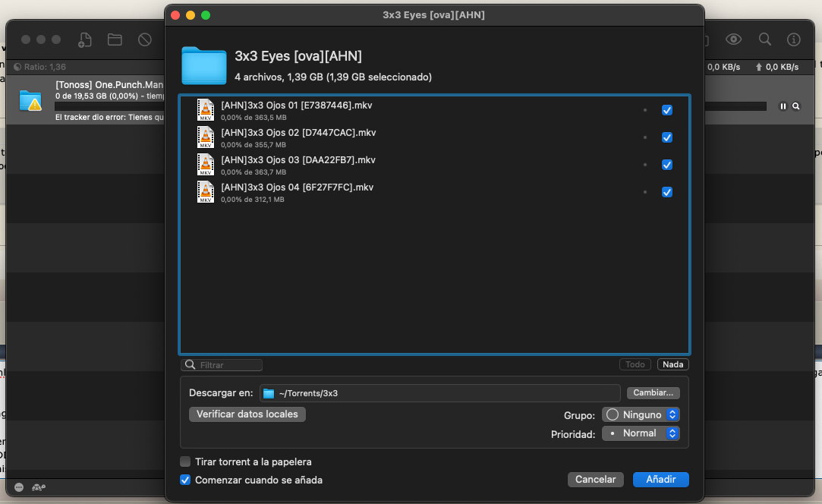This screenshot has height=504, width=822.
Task: Click Ratio: 1,36 text in Transmission
Action: tap(45, 67)
